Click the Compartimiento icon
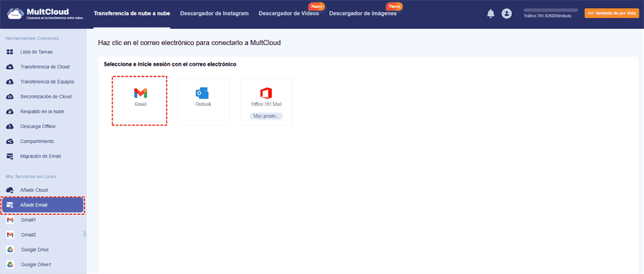This screenshot has width=644, height=274. (x=10, y=141)
